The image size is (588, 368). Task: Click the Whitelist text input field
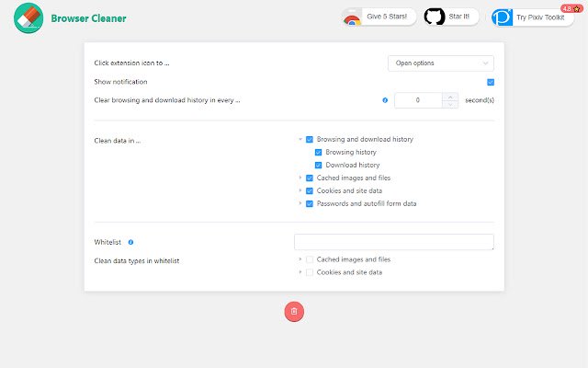(x=394, y=242)
